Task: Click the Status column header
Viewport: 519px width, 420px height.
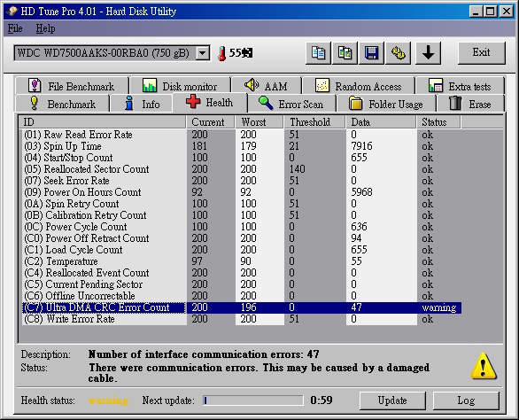Action: pyautogui.click(x=438, y=122)
